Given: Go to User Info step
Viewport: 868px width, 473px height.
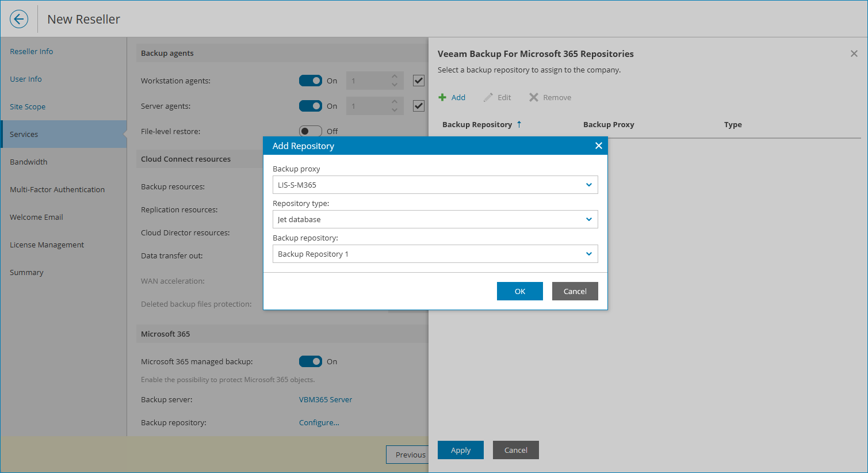Looking at the screenshot, I should tap(25, 79).
